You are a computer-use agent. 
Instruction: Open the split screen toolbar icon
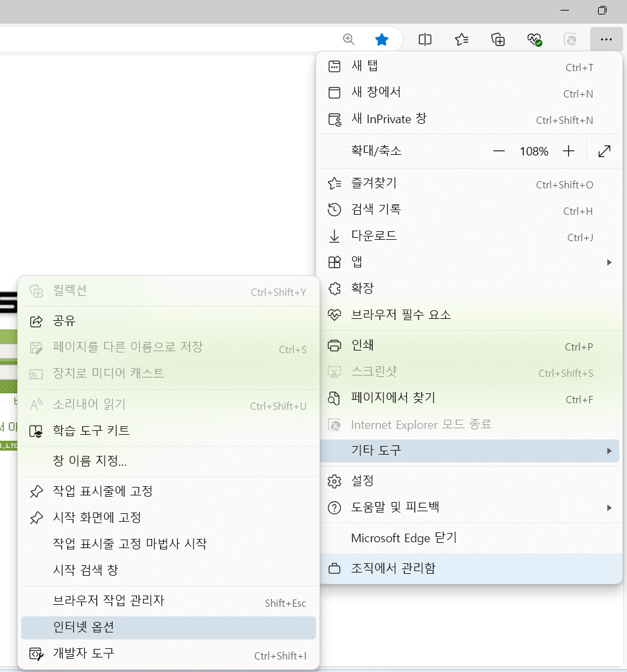click(x=425, y=40)
